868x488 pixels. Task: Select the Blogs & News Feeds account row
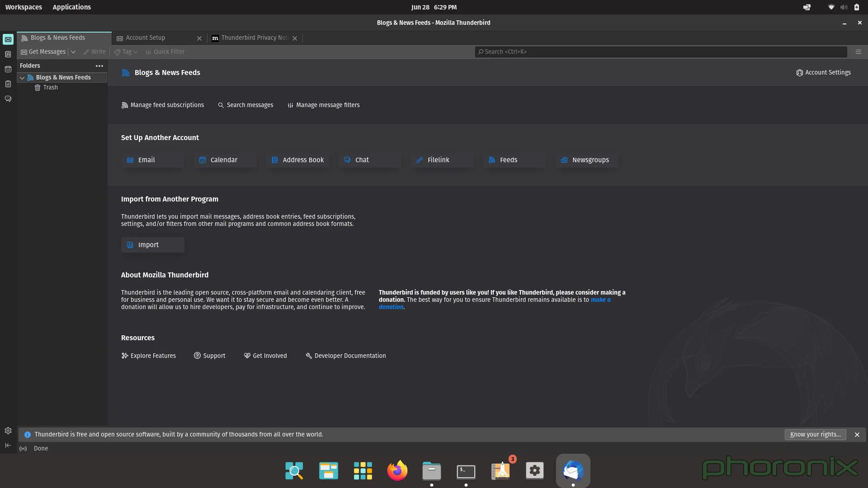pos(62,78)
